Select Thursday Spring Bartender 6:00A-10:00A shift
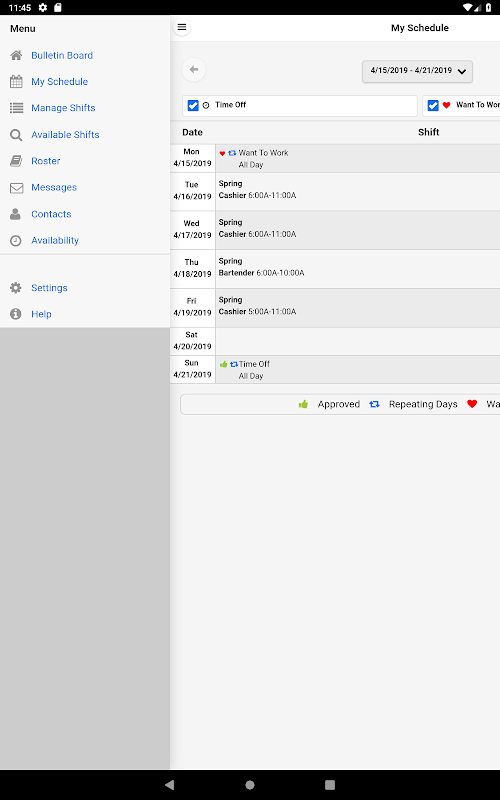The image size is (500, 800). (358, 269)
